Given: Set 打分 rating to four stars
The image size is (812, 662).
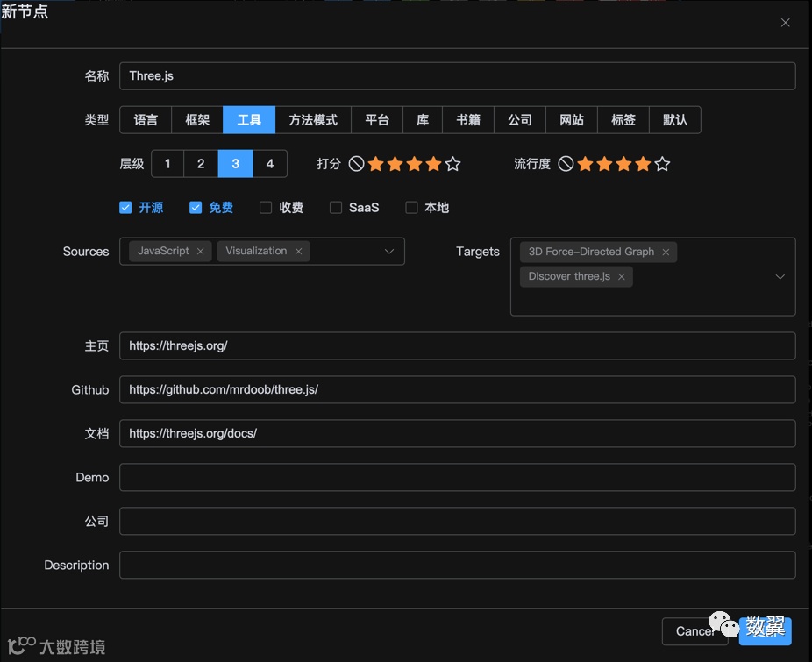Looking at the screenshot, I should click(x=433, y=164).
